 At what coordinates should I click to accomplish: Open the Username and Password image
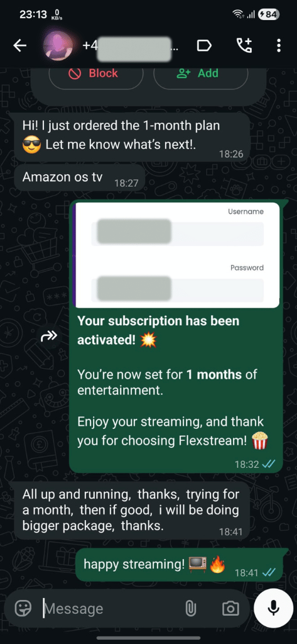[x=176, y=255]
